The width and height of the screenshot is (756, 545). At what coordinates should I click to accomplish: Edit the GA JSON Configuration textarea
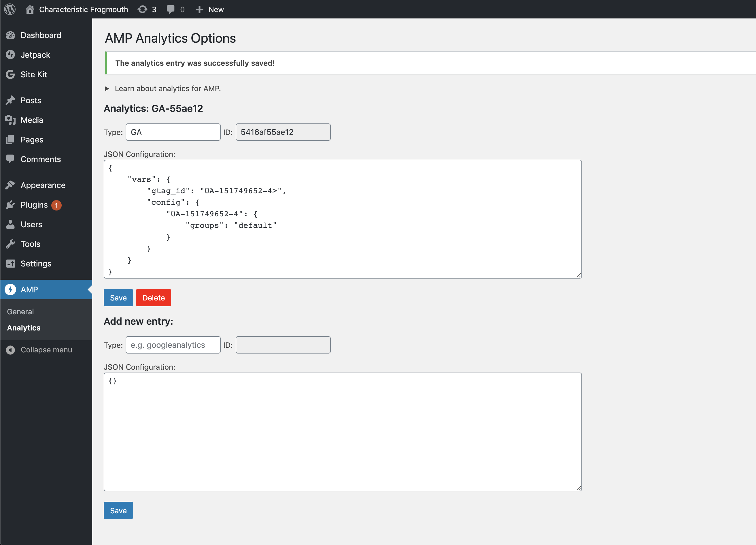343,219
